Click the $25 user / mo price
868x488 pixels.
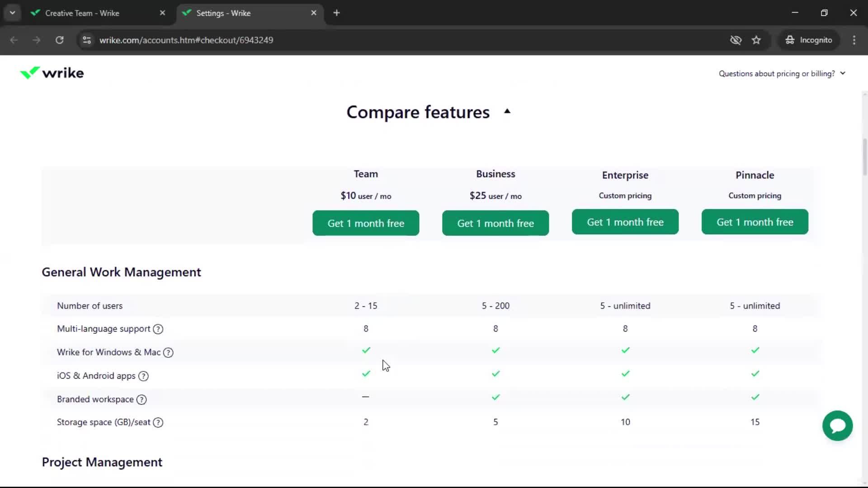(x=495, y=196)
